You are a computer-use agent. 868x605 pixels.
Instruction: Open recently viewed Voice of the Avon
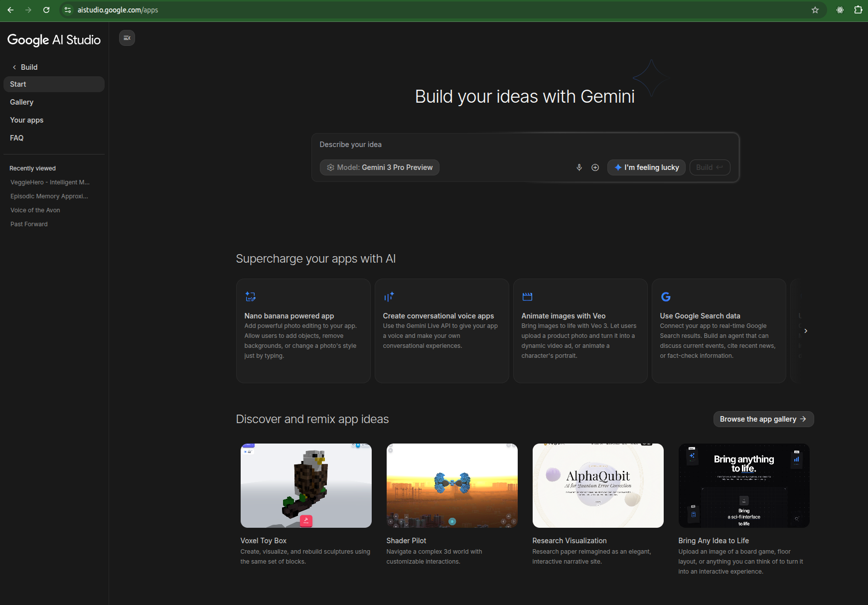[x=35, y=210]
